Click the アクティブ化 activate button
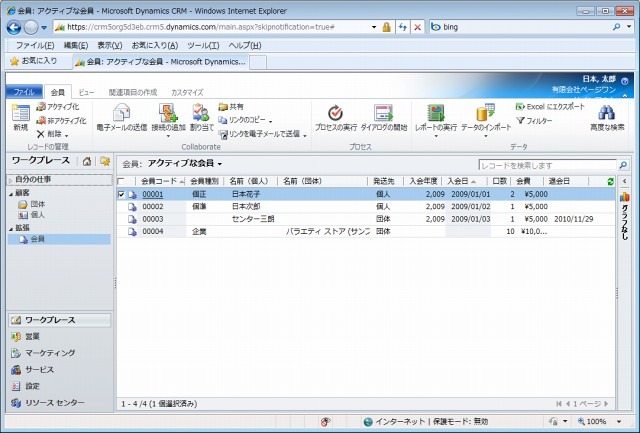Viewport: 640px width, 433px height. (58, 107)
